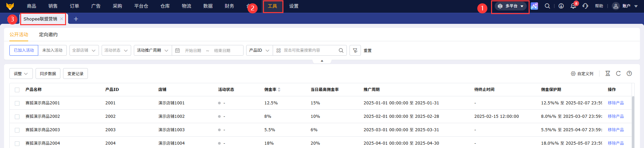Click the 开始日期 start date field
644x148 pixels.
coord(193,50)
